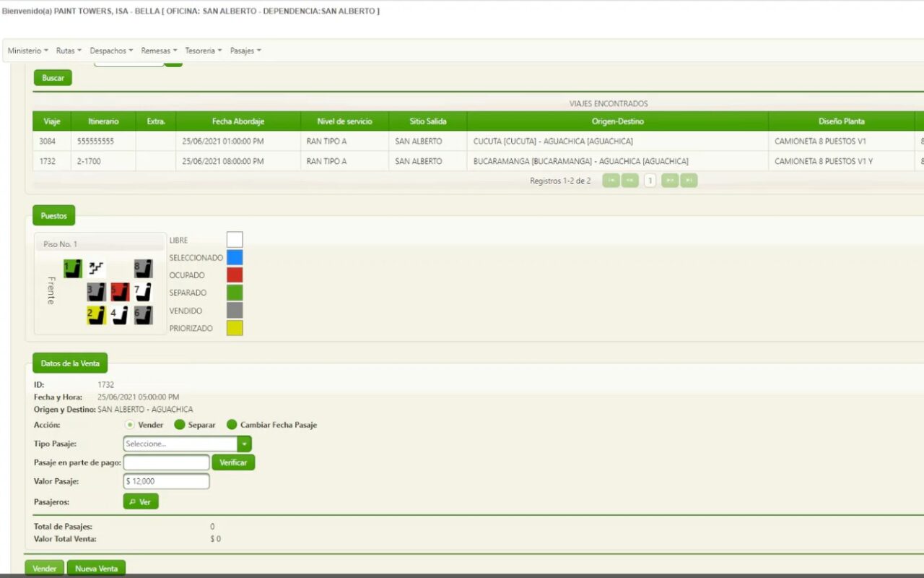Select trip row 3084

pyautogui.click(x=476, y=141)
